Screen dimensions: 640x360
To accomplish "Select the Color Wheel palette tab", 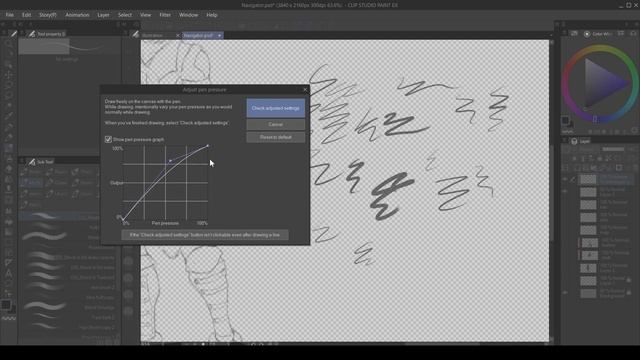I will pyautogui.click(x=598, y=34).
